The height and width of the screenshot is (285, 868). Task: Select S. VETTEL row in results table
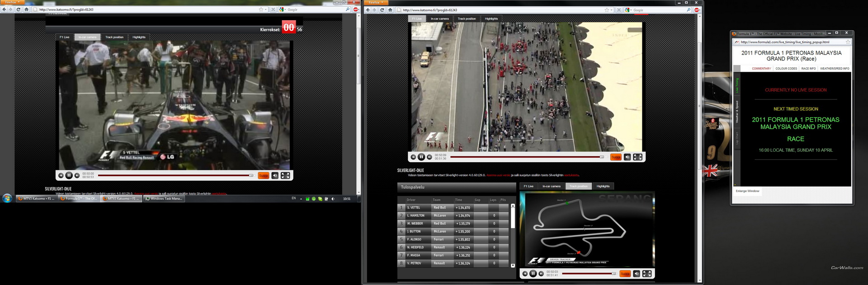tap(453, 208)
